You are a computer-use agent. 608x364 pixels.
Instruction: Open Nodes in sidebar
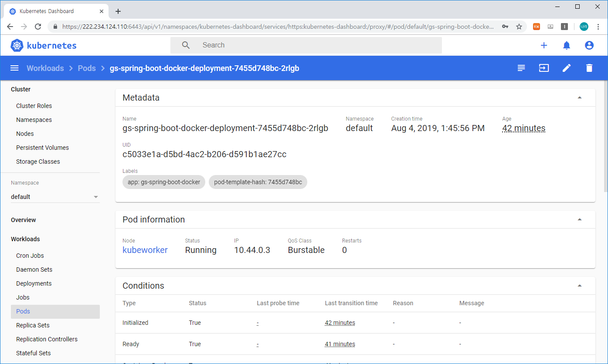click(25, 134)
